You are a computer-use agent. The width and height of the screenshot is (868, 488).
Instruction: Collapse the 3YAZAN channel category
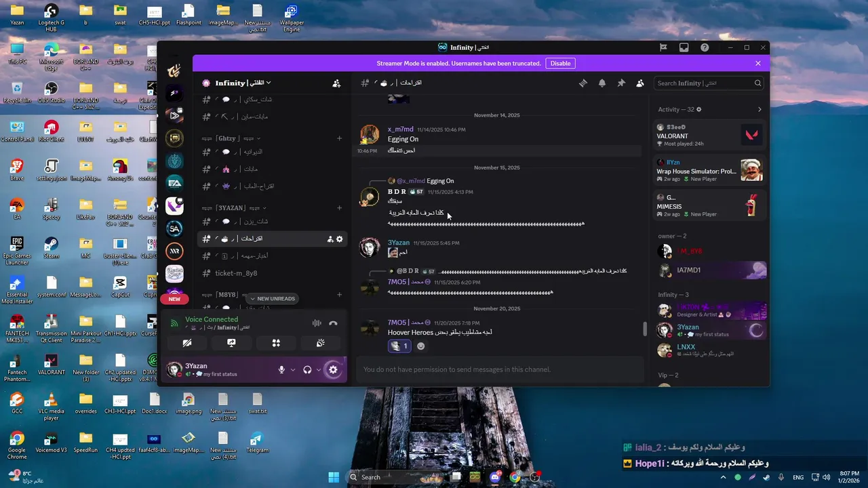tap(234, 208)
